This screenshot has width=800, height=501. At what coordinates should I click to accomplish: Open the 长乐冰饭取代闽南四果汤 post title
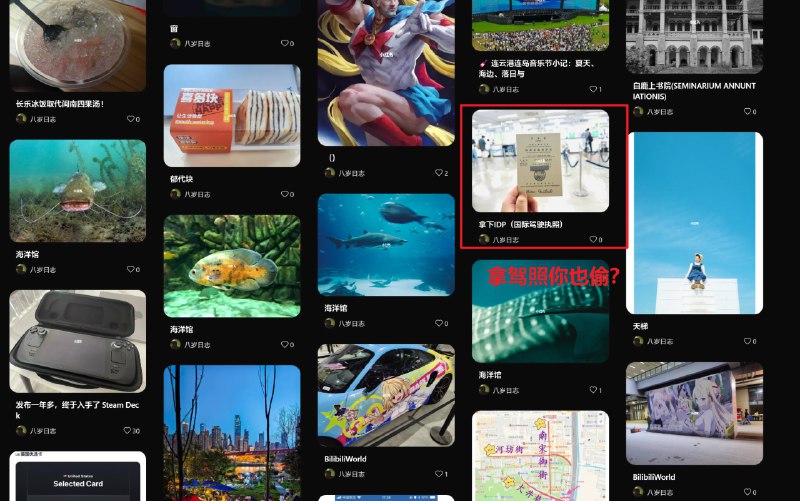pyautogui.click(x=60, y=104)
